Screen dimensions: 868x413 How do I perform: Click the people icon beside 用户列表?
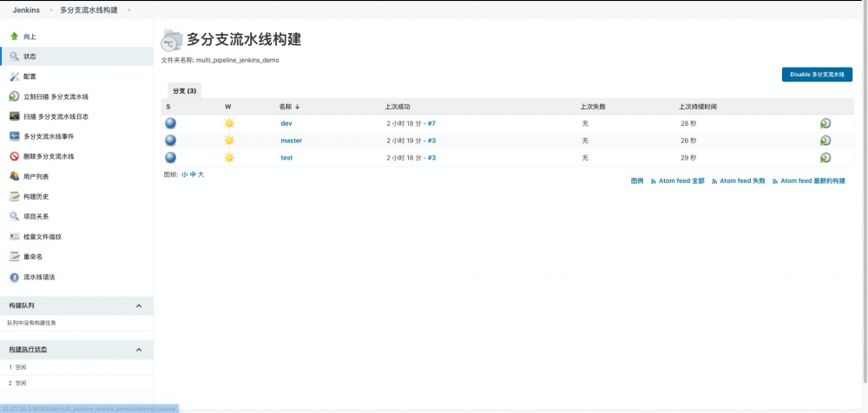(15, 176)
